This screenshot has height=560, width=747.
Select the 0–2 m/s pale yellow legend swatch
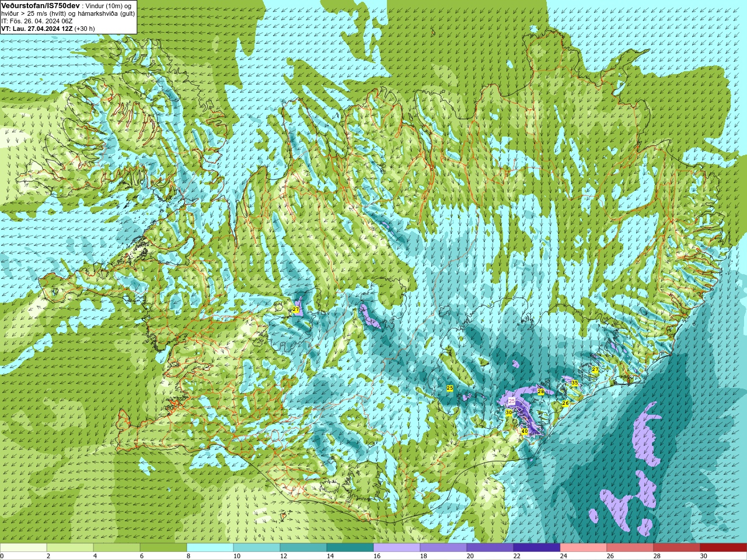click(x=23, y=548)
